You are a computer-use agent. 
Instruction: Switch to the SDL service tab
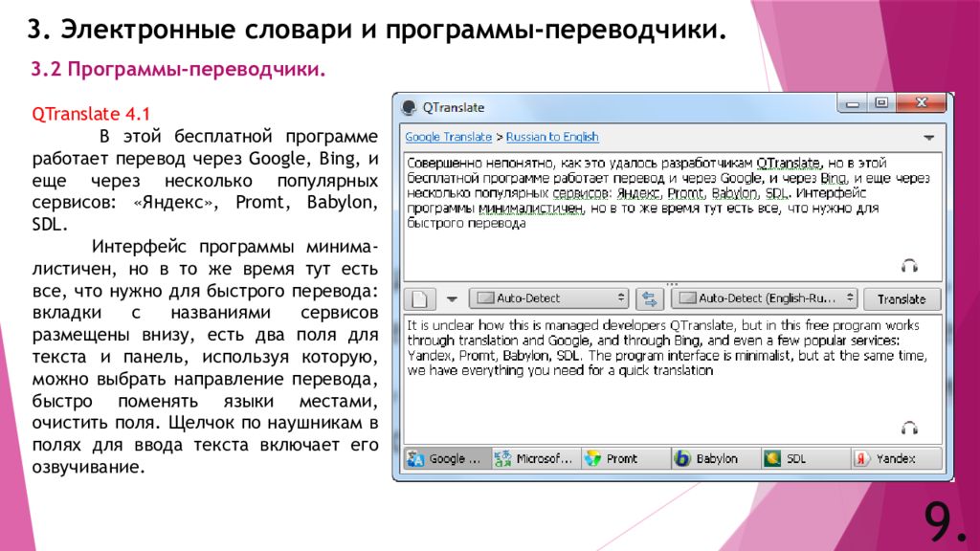806,458
